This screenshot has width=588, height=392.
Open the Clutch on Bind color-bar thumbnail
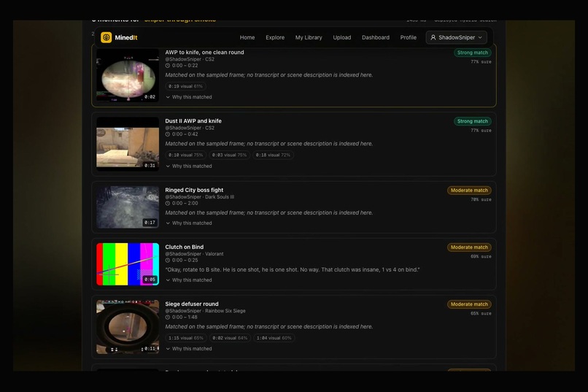pyautogui.click(x=128, y=264)
